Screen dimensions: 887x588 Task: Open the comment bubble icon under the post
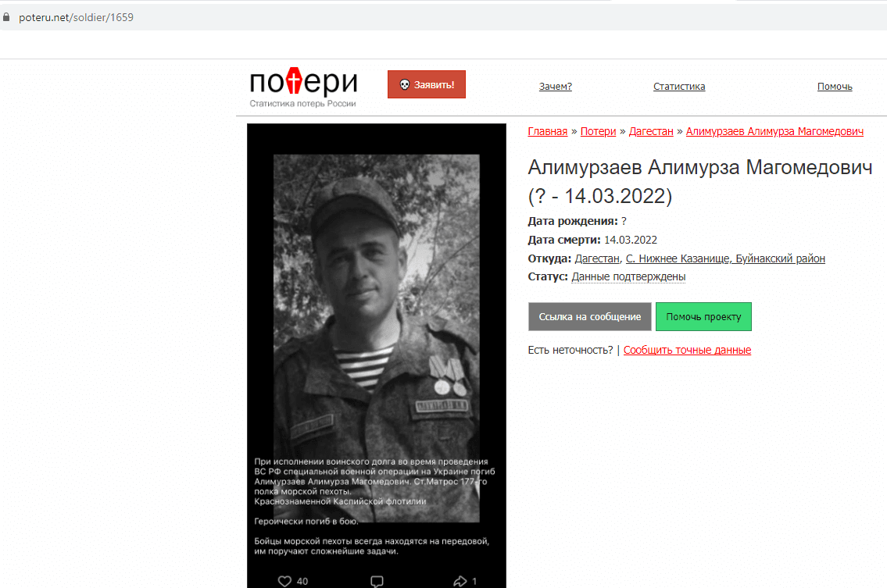tap(377, 581)
